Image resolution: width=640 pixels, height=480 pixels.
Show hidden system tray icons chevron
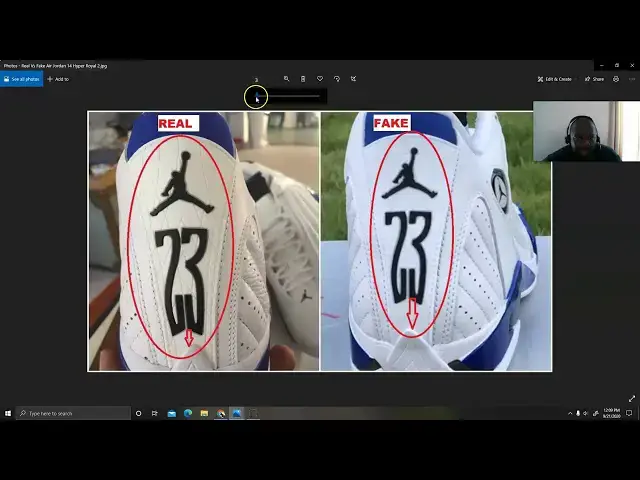(x=570, y=413)
